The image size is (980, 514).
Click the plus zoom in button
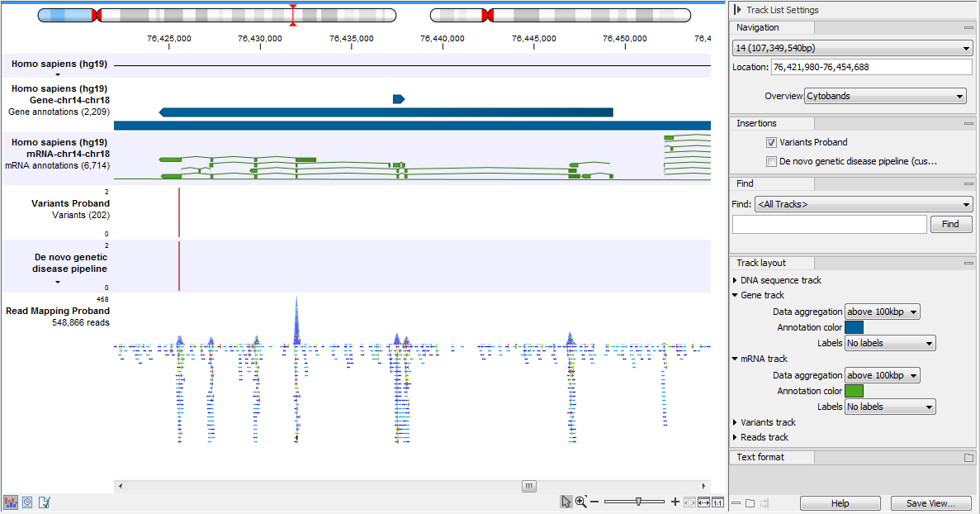coord(675,502)
